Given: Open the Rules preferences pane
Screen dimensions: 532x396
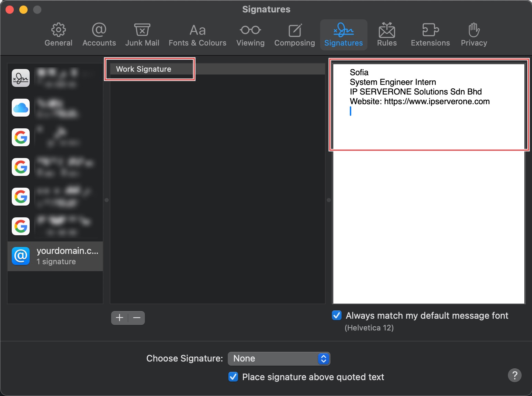Looking at the screenshot, I should tap(387, 35).
